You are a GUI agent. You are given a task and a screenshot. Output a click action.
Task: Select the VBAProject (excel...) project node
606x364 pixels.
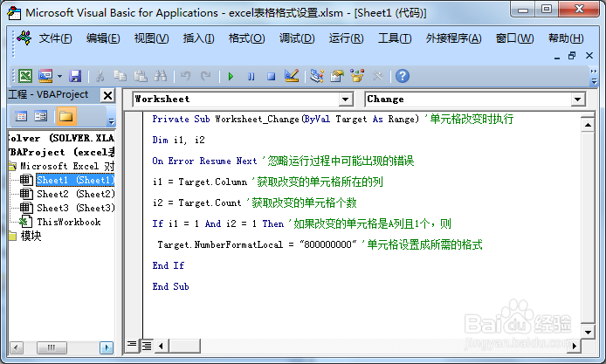[x=61, y=152]
